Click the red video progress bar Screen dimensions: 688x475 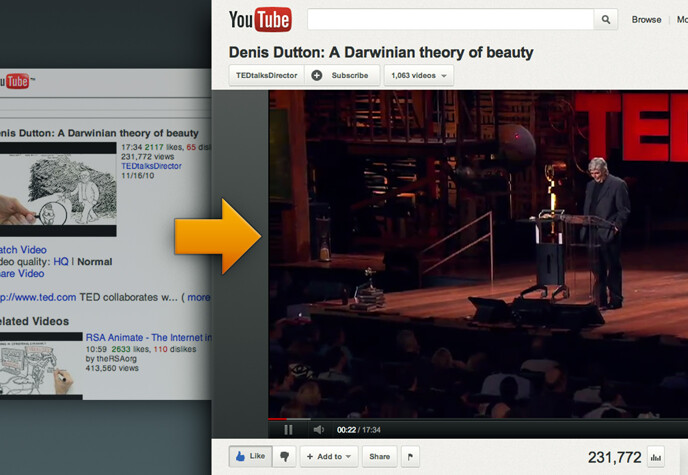[x=277, y=419]
